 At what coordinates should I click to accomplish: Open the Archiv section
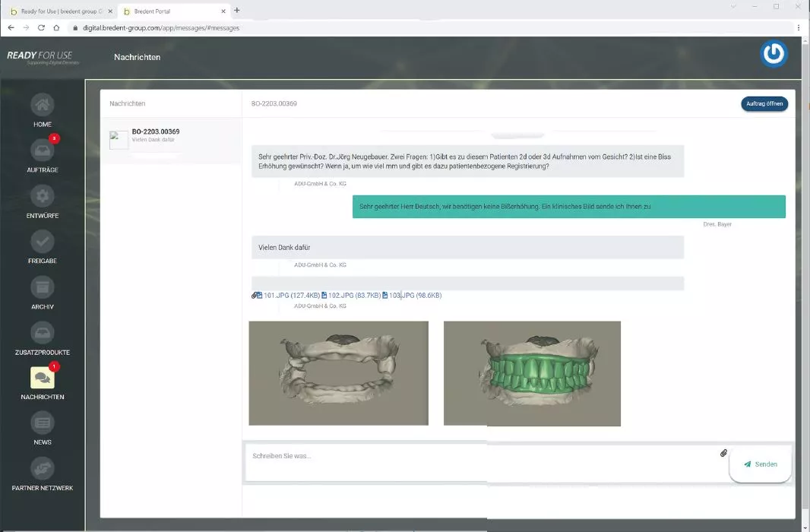click(43, 287)
